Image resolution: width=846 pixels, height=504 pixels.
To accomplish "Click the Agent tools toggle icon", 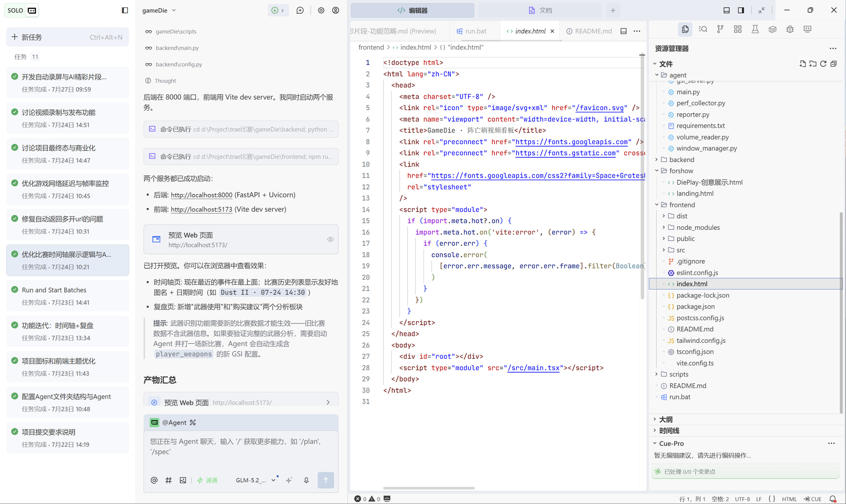I will [193, 422].
